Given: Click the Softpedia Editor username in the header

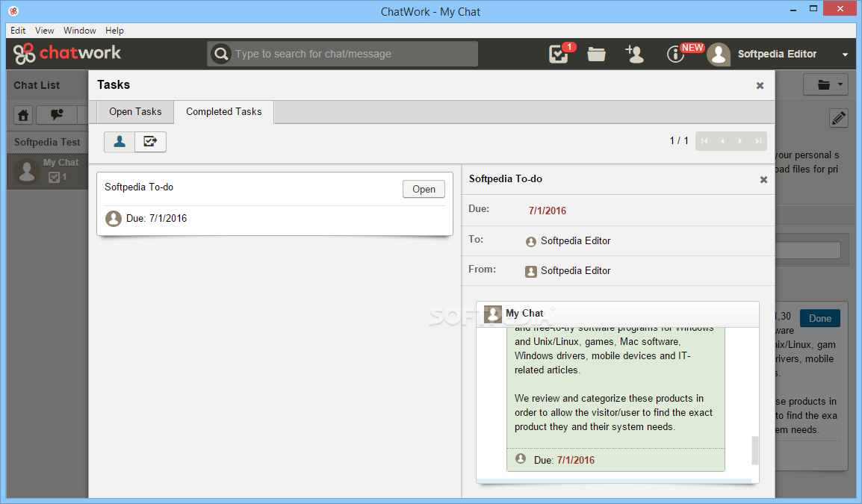Looking at the screenshot, I should [777, 54].
